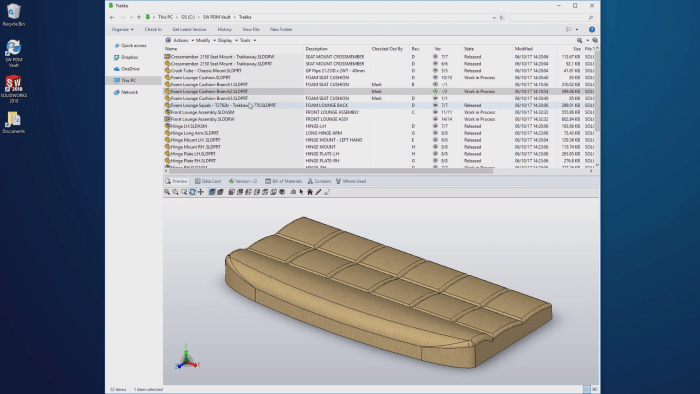The width and height of the screenshot is (700, 394).
Task: Open the Tools menu dropdown
Action: pos(248,41)
